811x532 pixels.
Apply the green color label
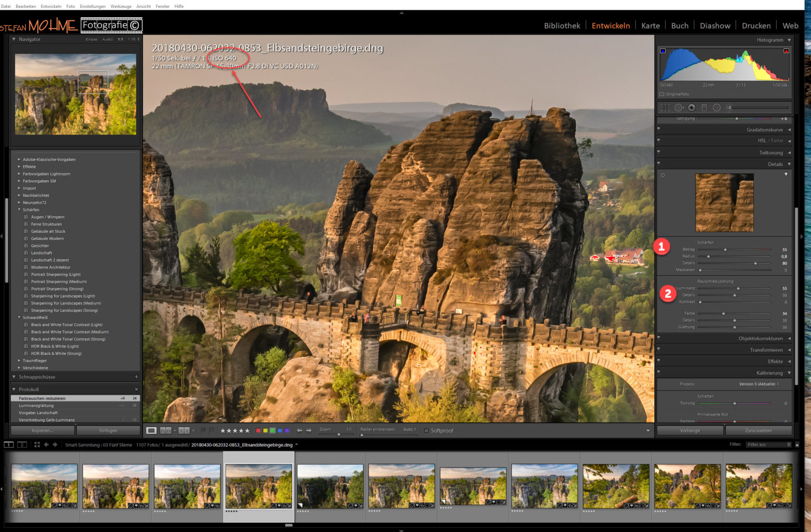click(x=273, y=431)
